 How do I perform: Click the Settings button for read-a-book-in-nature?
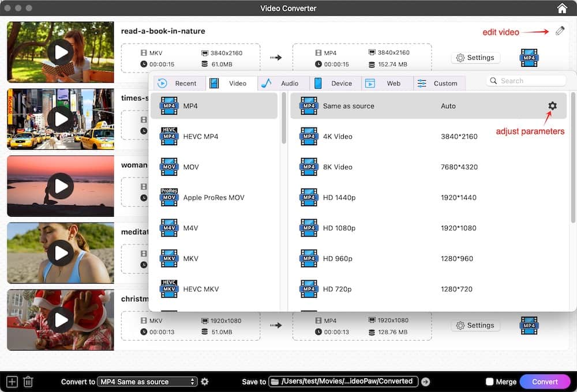(475, 57)
